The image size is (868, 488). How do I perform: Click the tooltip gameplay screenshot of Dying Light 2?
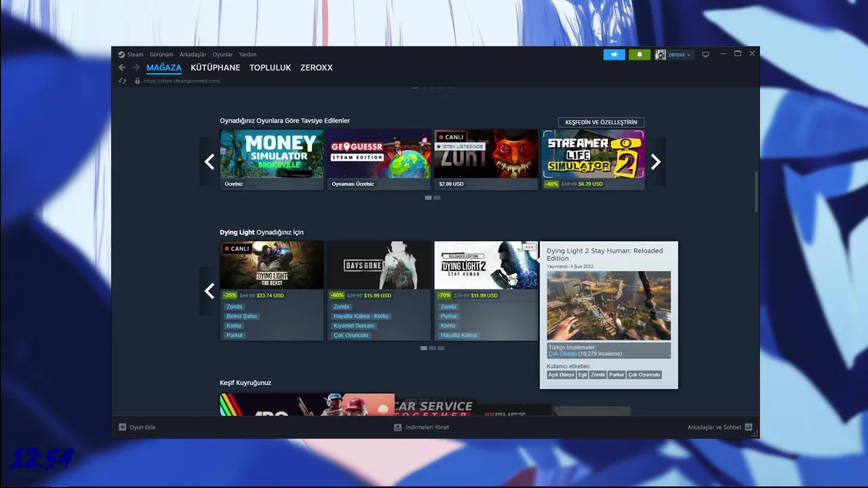point(609,306)
